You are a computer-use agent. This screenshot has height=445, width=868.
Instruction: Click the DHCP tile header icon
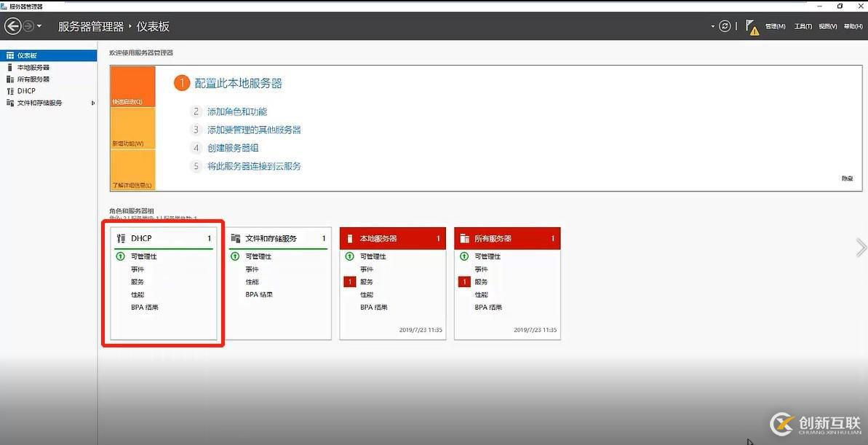[122, 238]
